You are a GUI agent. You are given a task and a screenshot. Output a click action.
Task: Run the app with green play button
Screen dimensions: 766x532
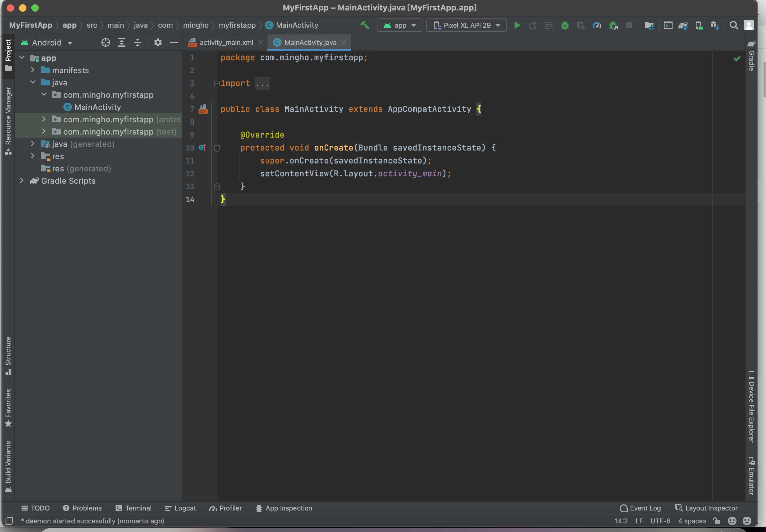pos(517,25)
